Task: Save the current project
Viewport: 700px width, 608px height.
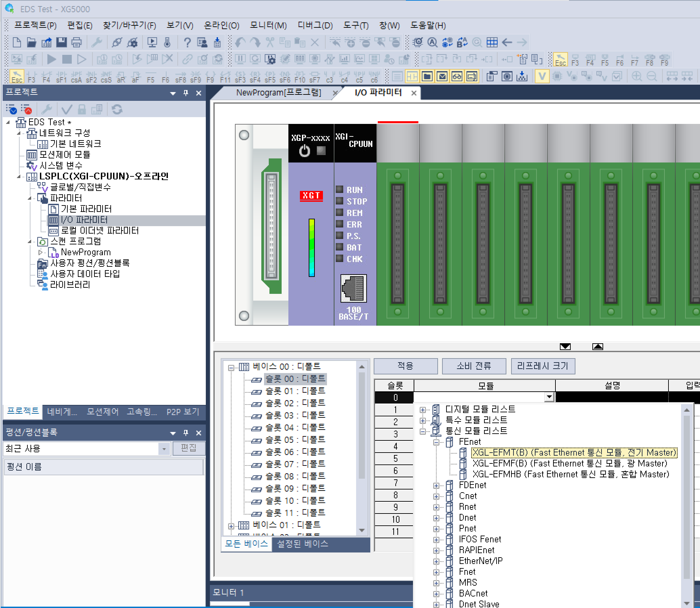Action: pyautogui.click(x=61, y=42)
